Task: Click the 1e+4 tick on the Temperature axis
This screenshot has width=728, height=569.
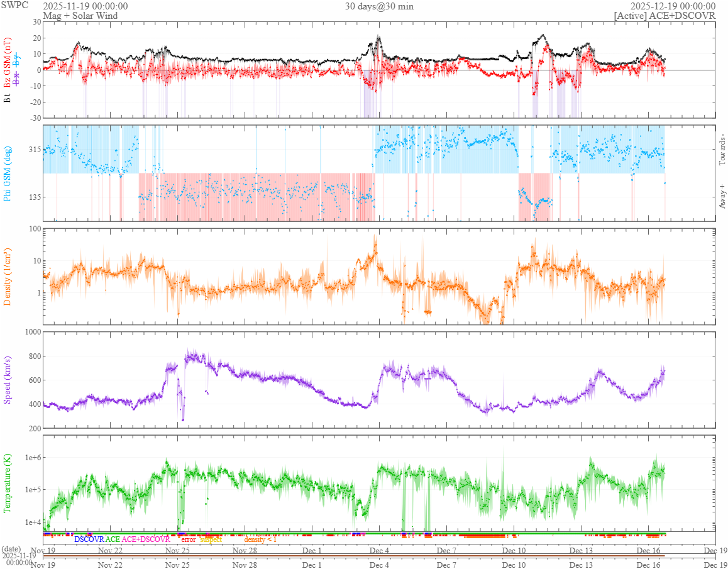Action: [33, 522]
